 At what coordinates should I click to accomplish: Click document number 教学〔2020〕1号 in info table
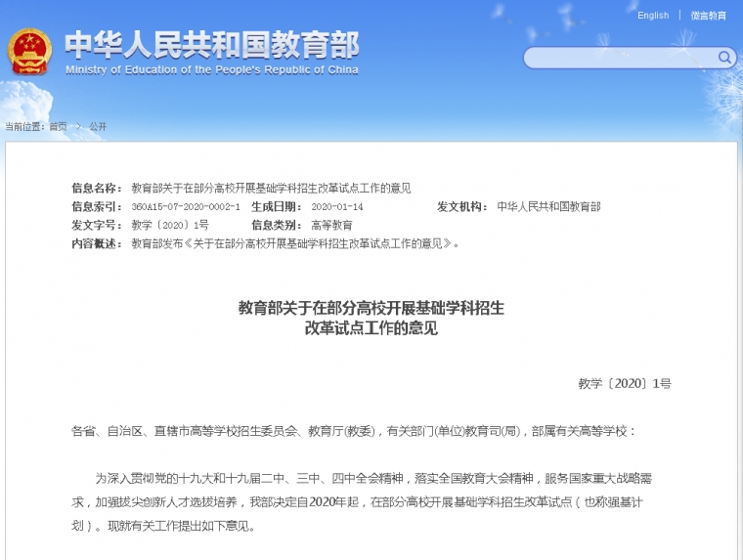click(x=170, y=225)
